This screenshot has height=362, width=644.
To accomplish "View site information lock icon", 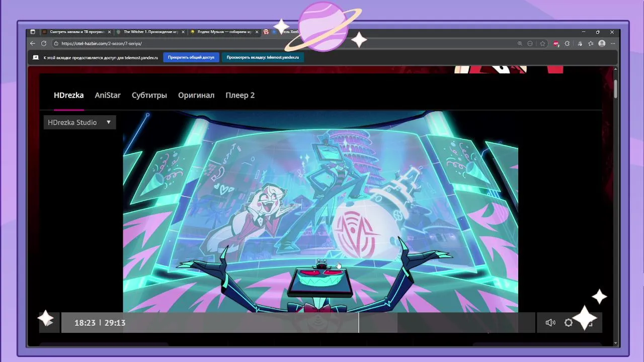I will click(x=56, y=44).
